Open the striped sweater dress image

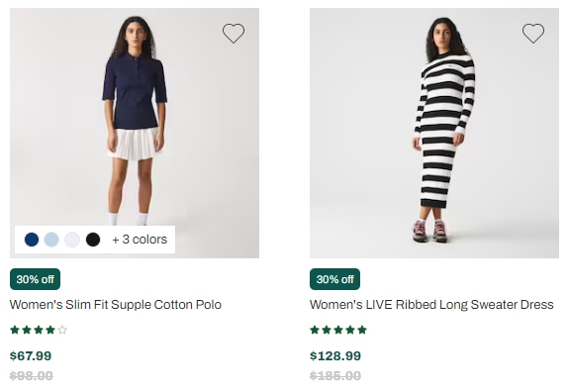[434, 134]
